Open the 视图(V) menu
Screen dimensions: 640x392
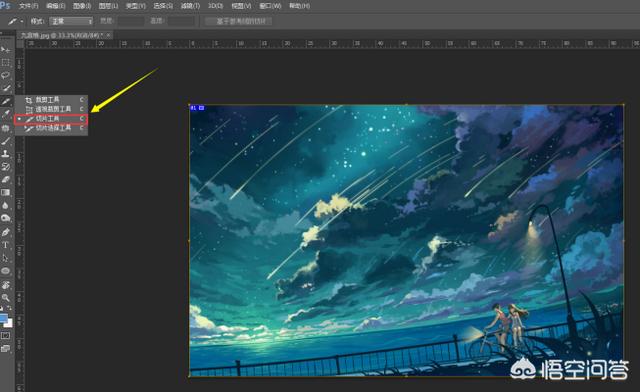point(241,6)
